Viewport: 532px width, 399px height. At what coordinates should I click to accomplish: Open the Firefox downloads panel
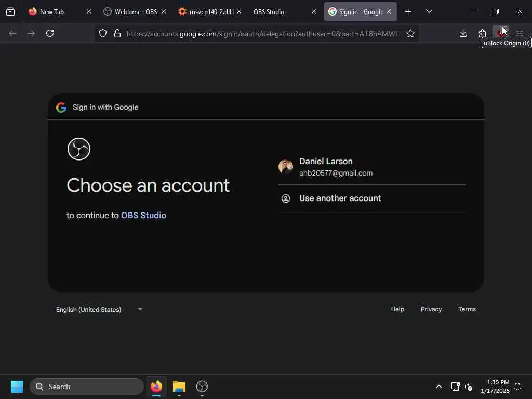pyautogui.click(x=463, y=33)
